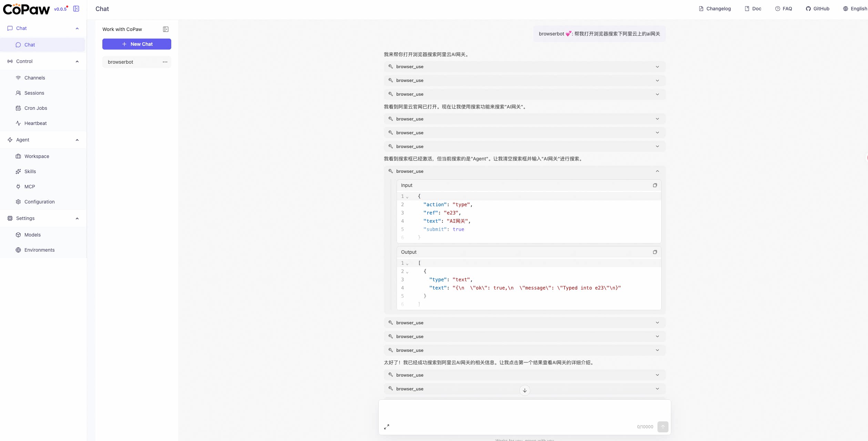Fold the Input JSON at line 1
Viewport: 868px width, 441px height.
(x=407, y=197)
